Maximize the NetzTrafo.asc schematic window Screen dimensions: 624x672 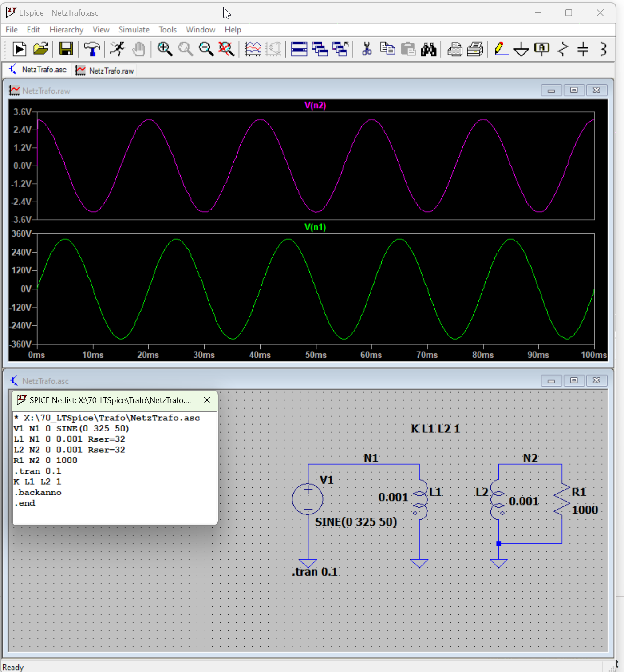pyautogui.click(x=574, y=381)
